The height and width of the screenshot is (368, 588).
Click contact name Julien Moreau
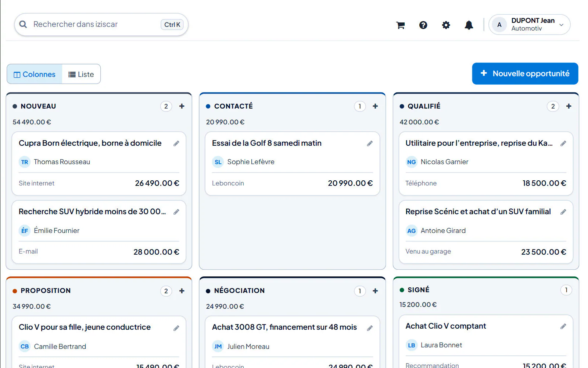(248, 347)
